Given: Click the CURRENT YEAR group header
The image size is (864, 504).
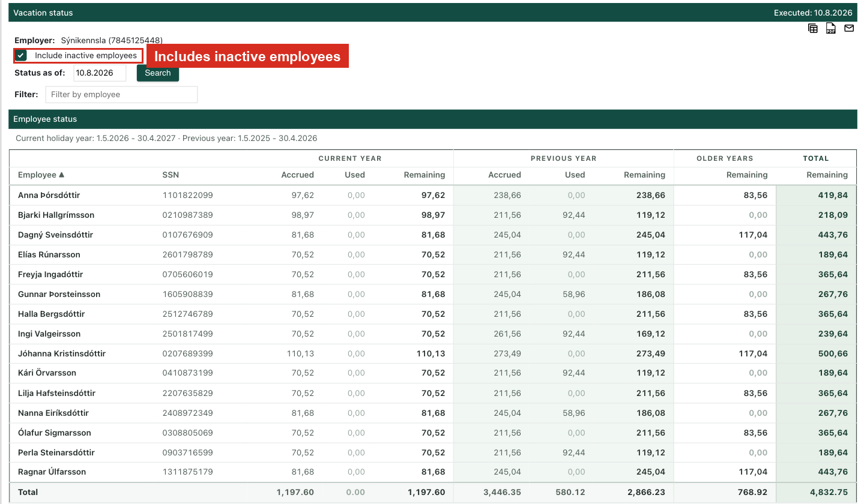Looking at the screenshot, I should click(x=350, y=158).
